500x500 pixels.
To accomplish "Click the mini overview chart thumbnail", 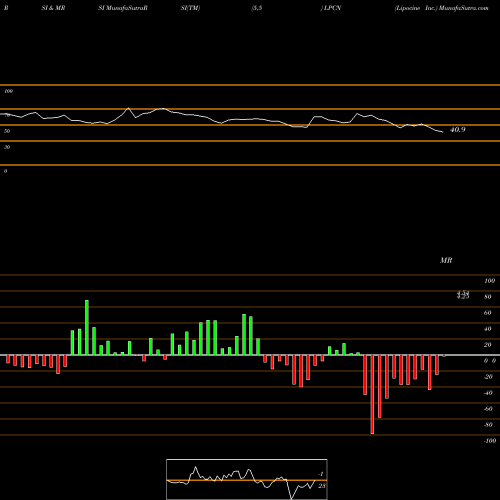I will coord(247,479).
